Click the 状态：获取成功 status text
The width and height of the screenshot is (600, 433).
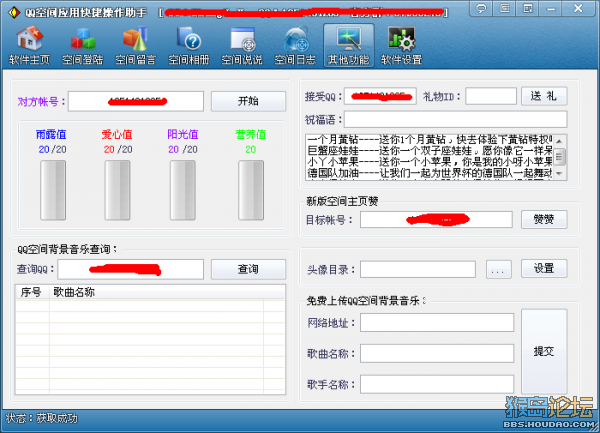tap(42, 418)
